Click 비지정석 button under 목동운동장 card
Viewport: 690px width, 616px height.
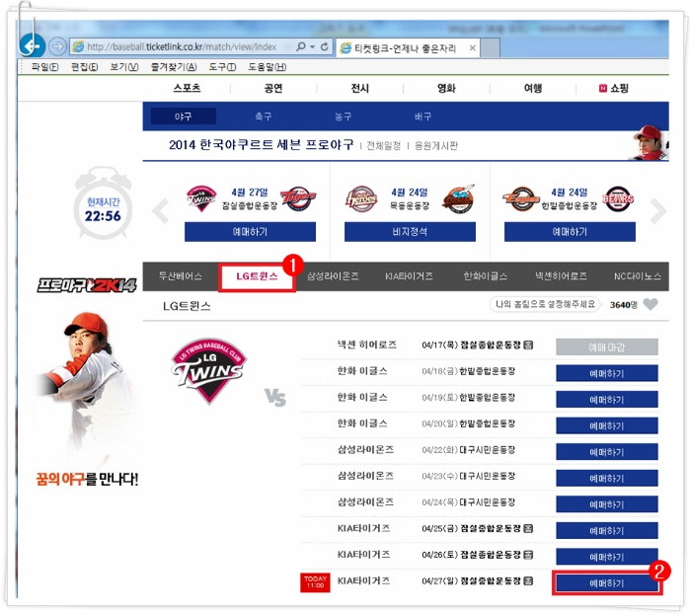point(410,231)
